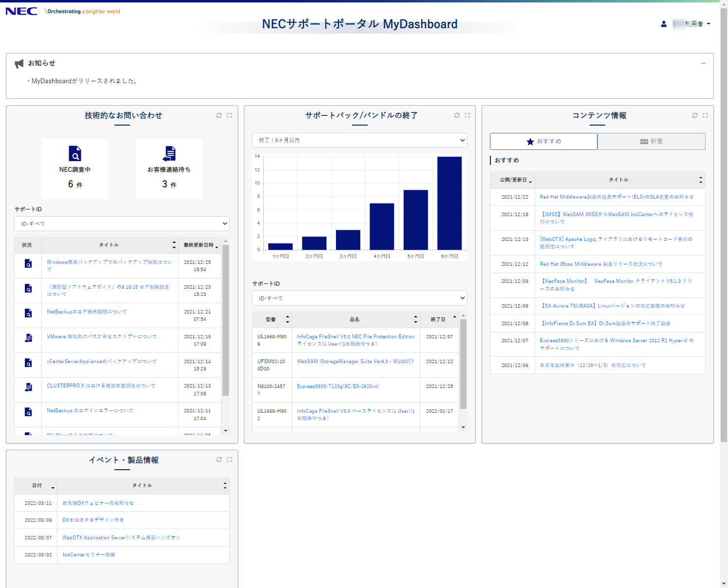Open the NEC調査中 6件 tile

pyautogui.click(x=75, y=168)
